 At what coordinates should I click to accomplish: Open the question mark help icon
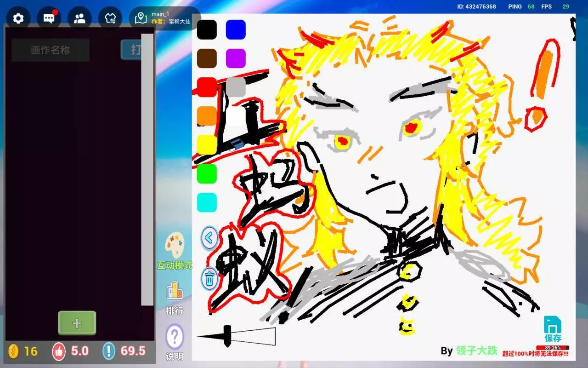pos(175,337)
